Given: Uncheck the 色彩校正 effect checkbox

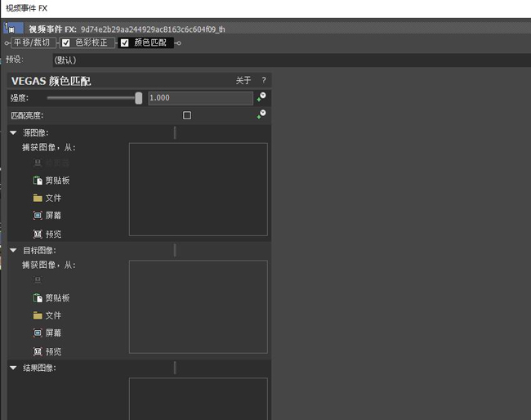Looking at the screenshot, I should click(66, 42).
